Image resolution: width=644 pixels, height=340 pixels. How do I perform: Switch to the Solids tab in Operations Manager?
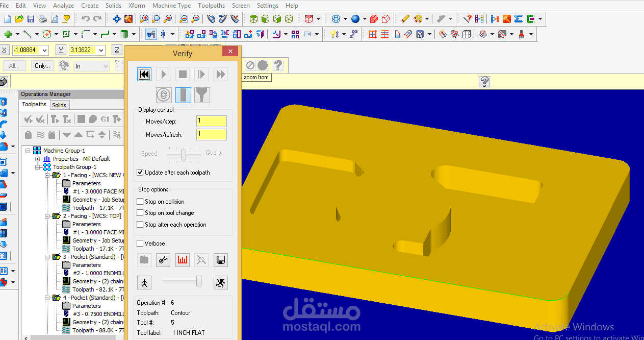[59, 105]
